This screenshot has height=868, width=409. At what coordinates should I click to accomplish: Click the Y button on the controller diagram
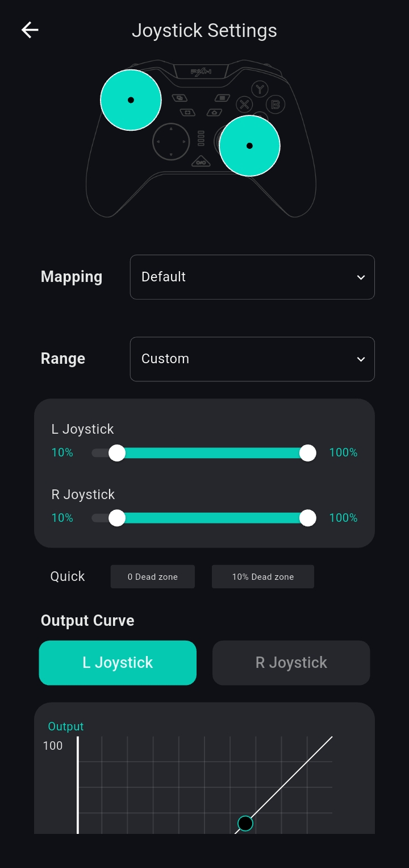260,89
